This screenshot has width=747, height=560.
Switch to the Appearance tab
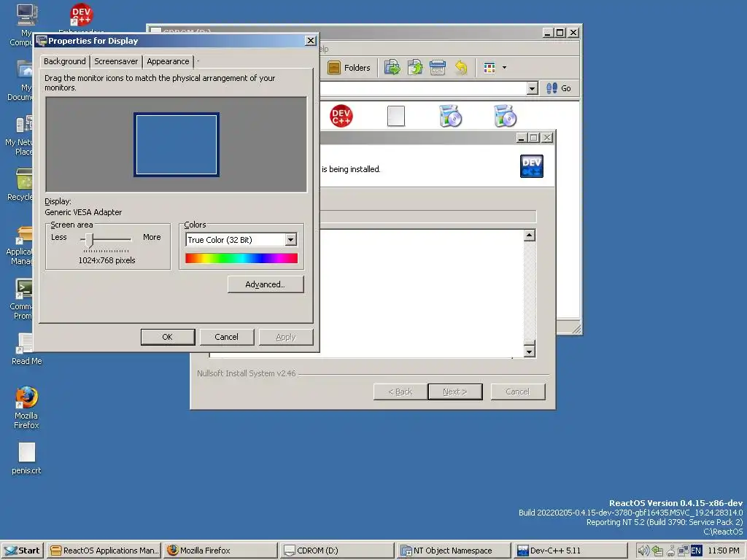click(x=168, y=61)
